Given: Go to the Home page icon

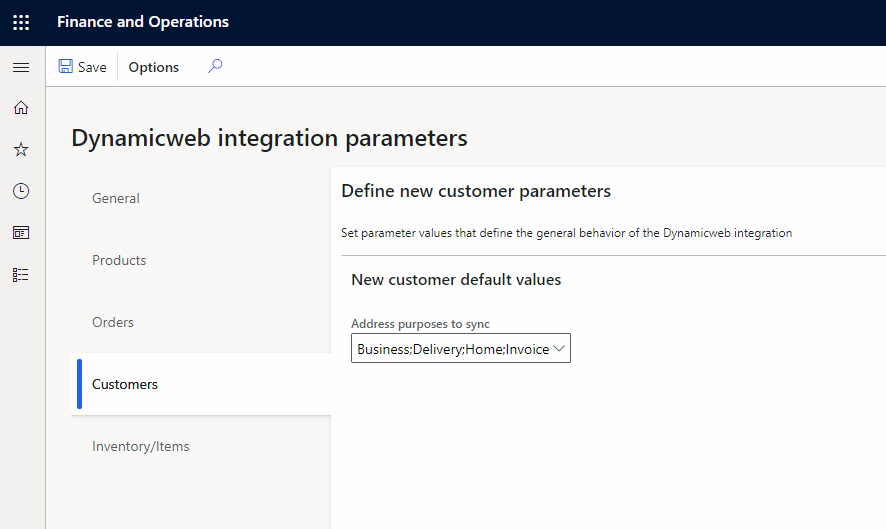Looking at the screenshot, I should click(x=21, y=108).
